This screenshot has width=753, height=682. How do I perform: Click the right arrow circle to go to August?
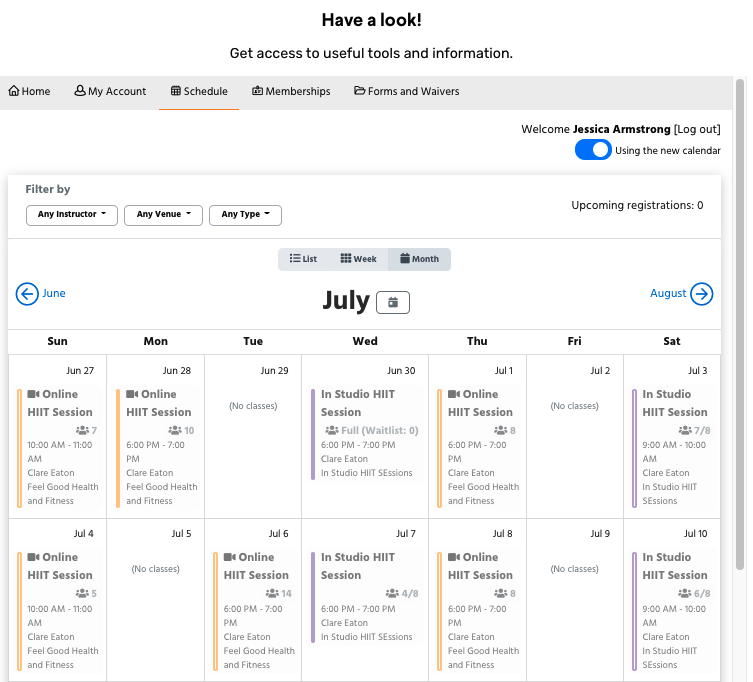tap(702, 293)
